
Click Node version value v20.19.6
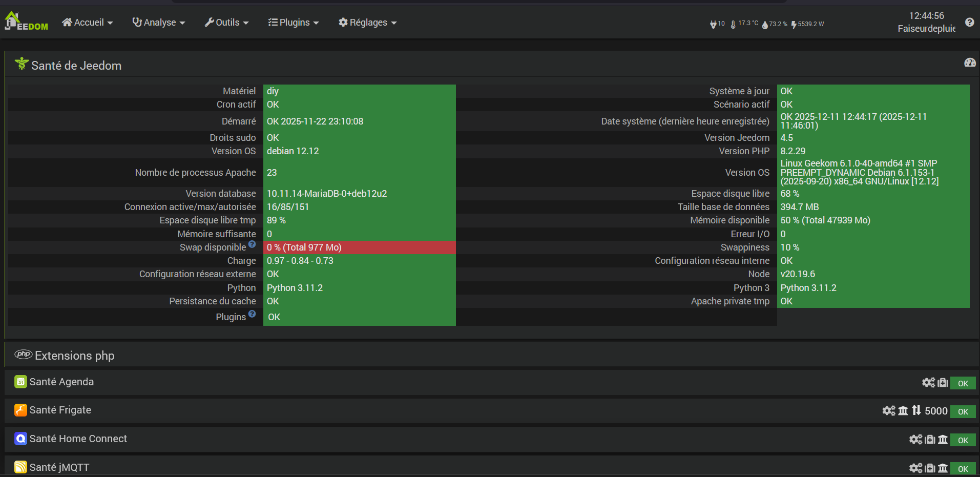[798, 274]
